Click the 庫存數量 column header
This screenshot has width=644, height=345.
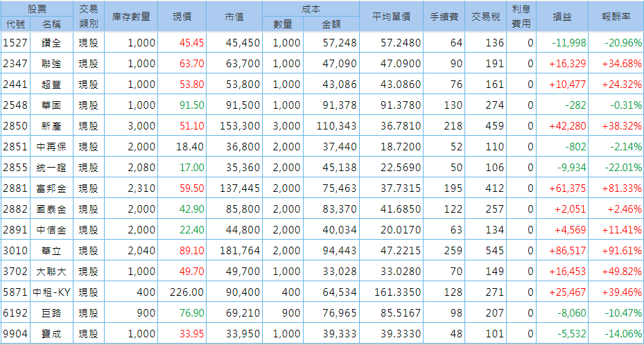point(131,17)
